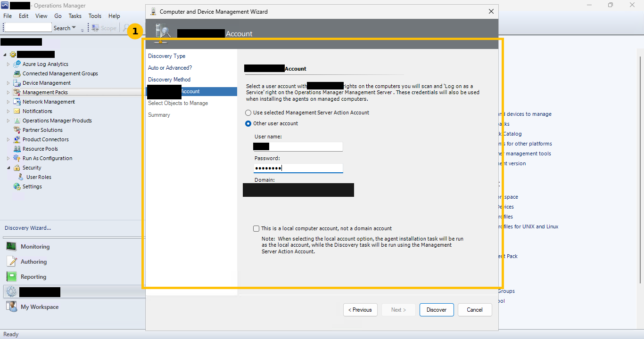The height and width of the screenshot is (339, 644).
Task: Click the Settings globe icon
Action: pyautogui.click(x=17, y=186)
